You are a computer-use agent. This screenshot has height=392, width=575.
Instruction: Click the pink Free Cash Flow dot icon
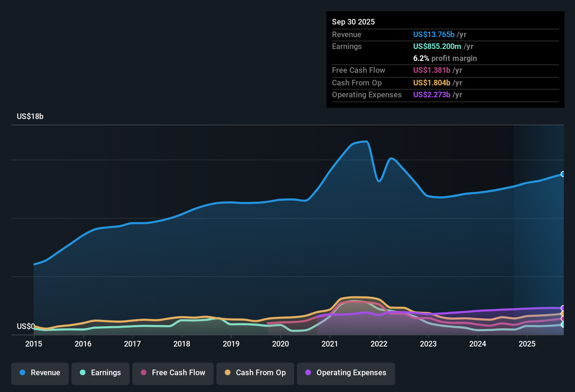(143, 373)
